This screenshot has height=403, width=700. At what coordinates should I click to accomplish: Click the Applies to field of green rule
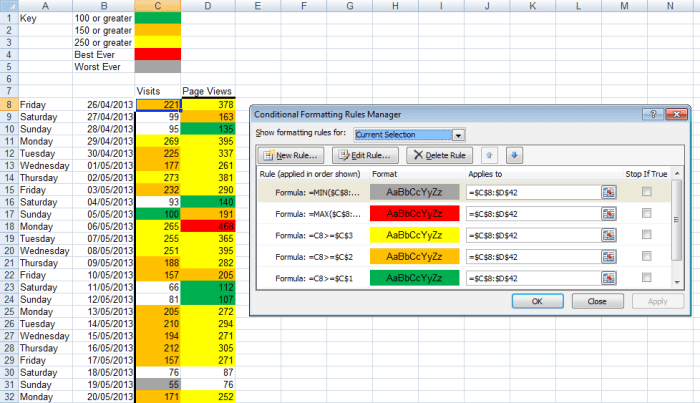[530, 277]
